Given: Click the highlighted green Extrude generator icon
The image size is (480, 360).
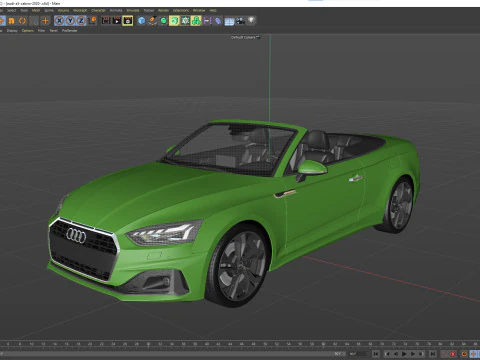Looking at the screenshot, I should pos(174,21).
